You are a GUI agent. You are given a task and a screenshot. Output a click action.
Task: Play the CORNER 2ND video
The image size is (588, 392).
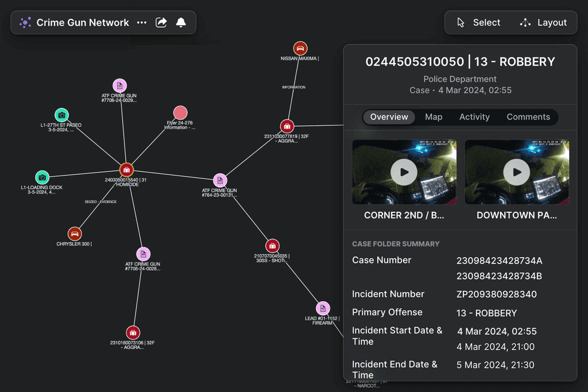(404, 172)
